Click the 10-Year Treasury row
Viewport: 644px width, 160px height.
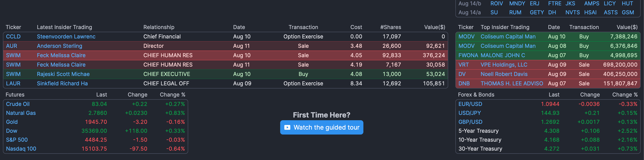480,139
